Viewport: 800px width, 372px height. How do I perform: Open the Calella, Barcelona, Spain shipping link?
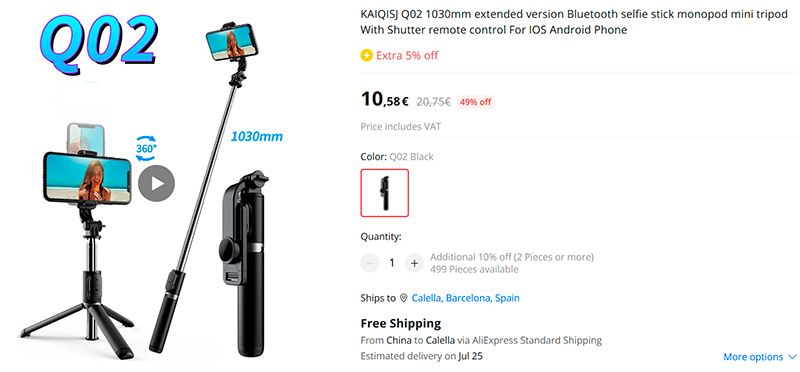[x=465, y=298]
